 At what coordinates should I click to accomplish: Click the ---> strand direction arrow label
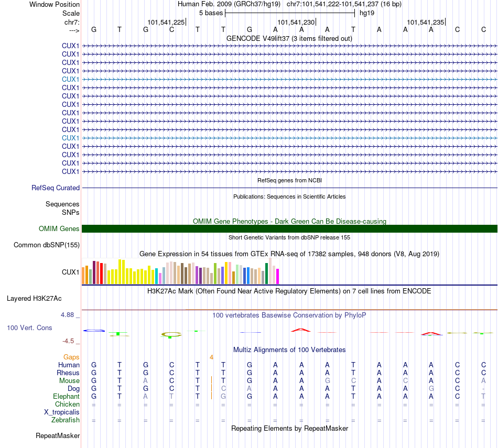coord(74,30)
